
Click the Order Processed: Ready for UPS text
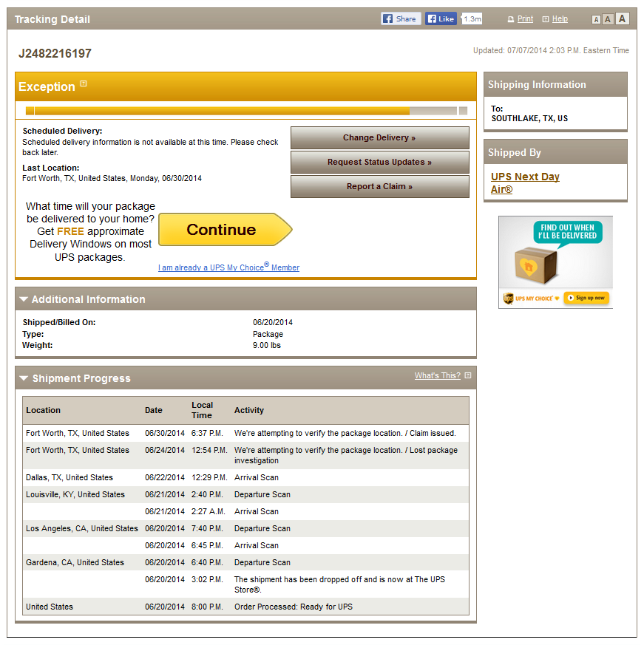click(x=294, y=607)
